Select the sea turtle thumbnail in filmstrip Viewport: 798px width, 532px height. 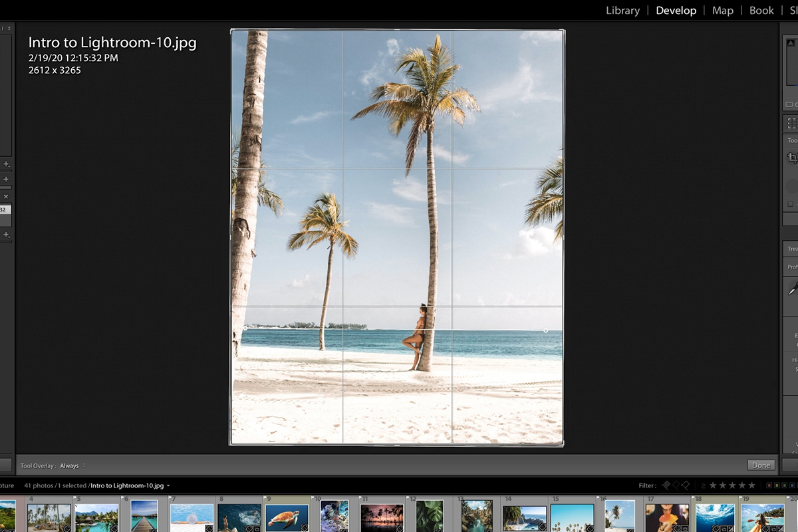click(x=287, y=517)
